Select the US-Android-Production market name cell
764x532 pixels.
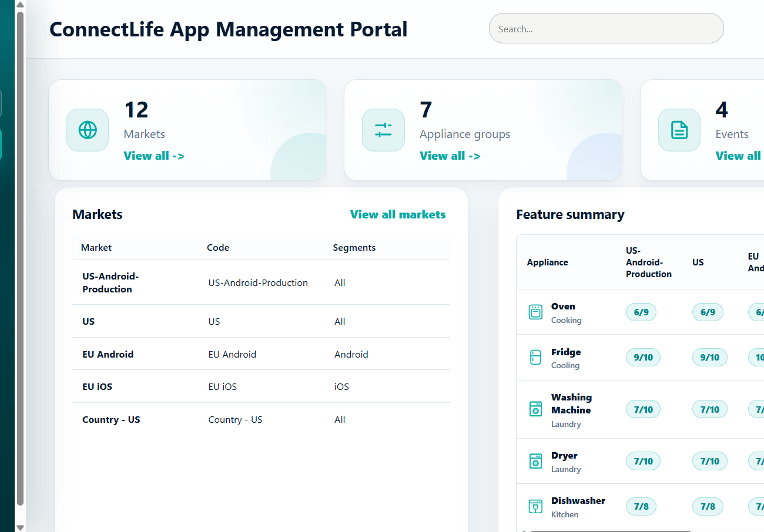pyautogui.click(x=110, y=282)
